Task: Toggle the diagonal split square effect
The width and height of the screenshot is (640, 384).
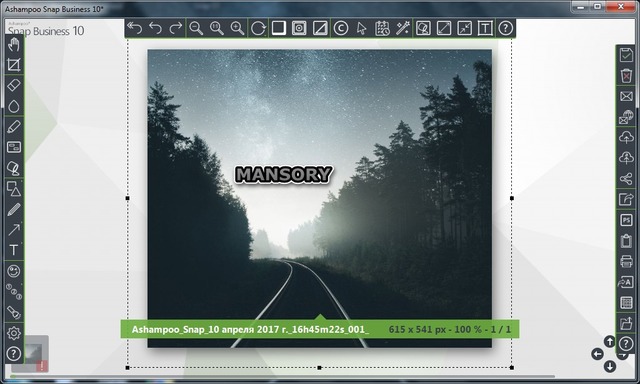Action: pos(320,28)
